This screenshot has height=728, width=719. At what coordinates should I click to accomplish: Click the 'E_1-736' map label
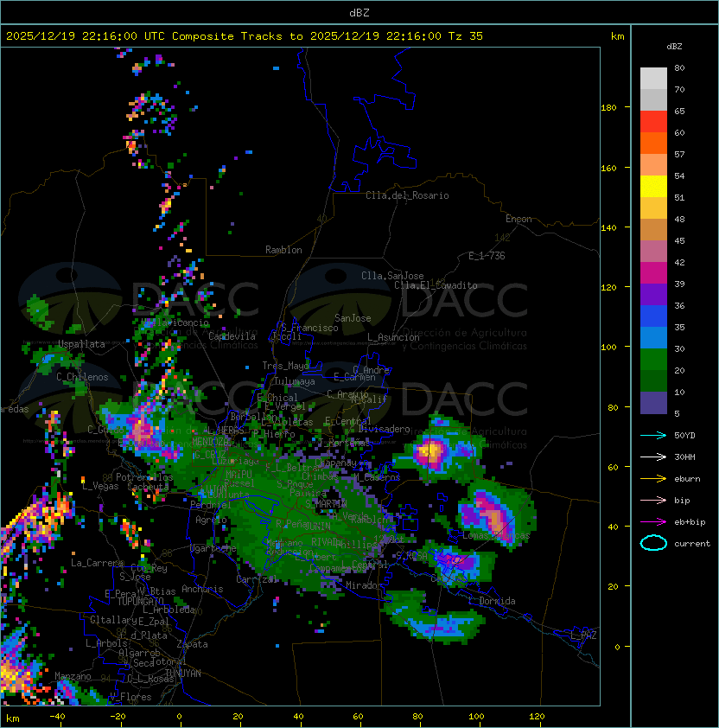click(487, 256)
